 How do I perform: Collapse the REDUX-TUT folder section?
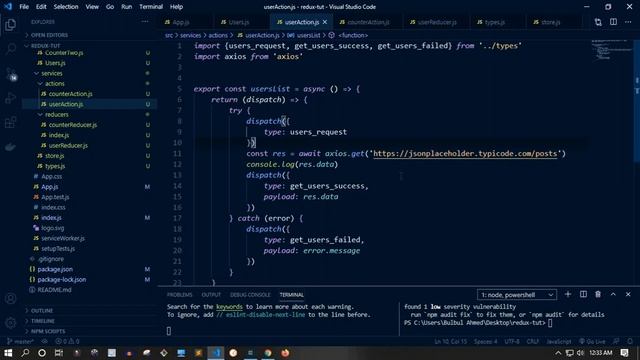pos(45,46)
